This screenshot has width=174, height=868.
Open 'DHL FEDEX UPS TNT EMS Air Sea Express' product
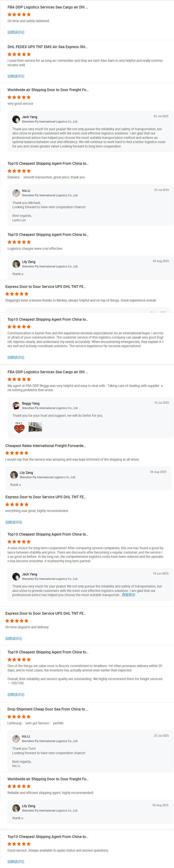(x=47, y=47)
